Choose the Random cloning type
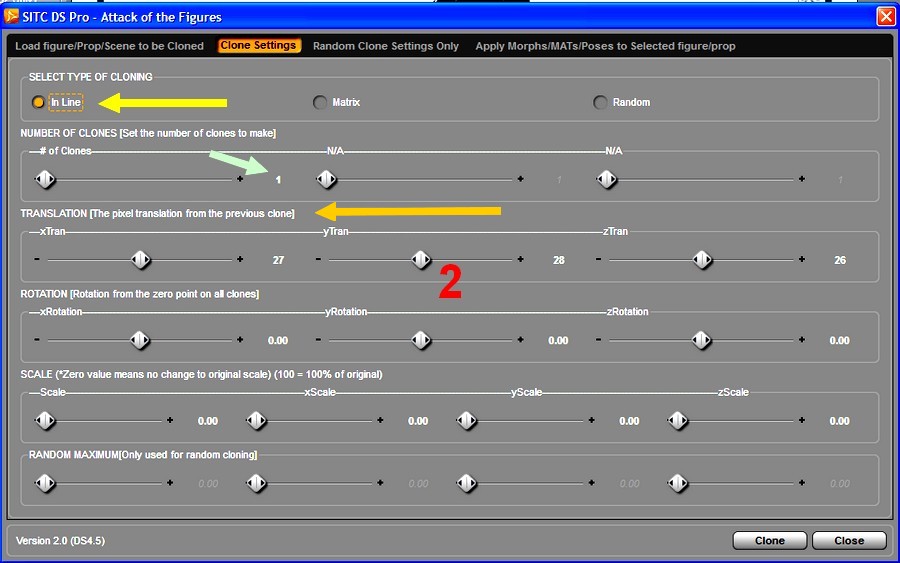 (600, 102)
